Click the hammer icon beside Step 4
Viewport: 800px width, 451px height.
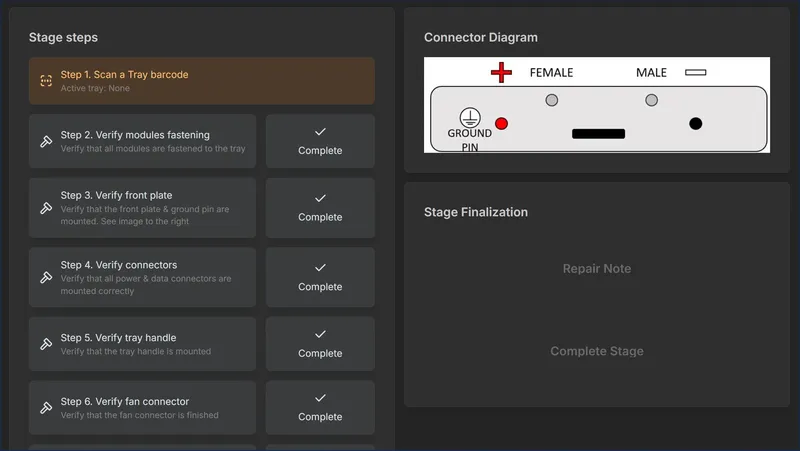click(x=46, y=277)
